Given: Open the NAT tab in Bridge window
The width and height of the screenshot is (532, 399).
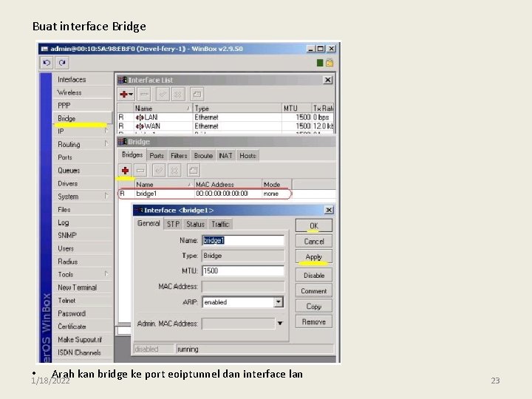Looking at the screenshot, I should [225, 156].
